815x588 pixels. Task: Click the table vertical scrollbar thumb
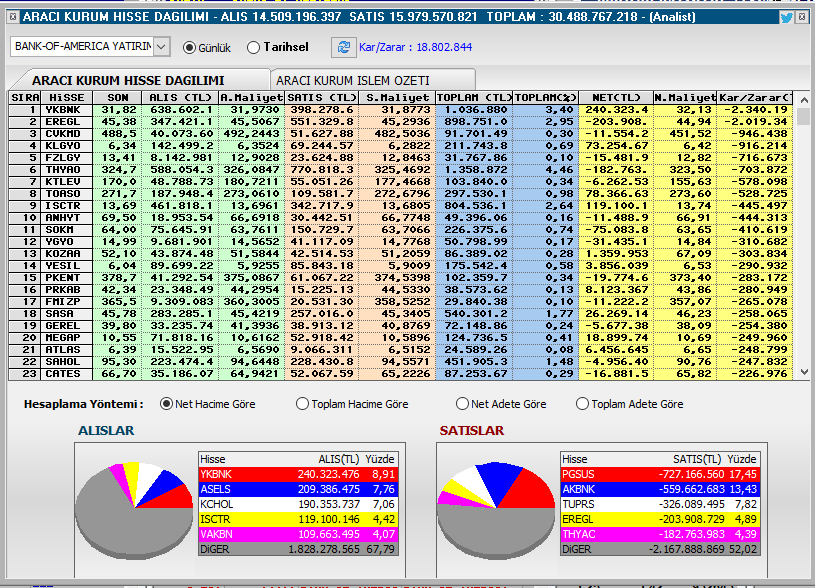click(804, 116)
